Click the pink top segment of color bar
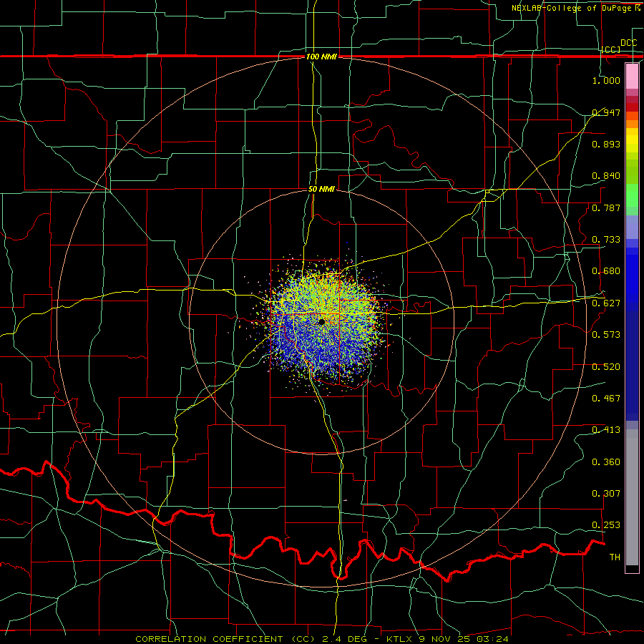644x644 pixels. [x=632, y=76]
